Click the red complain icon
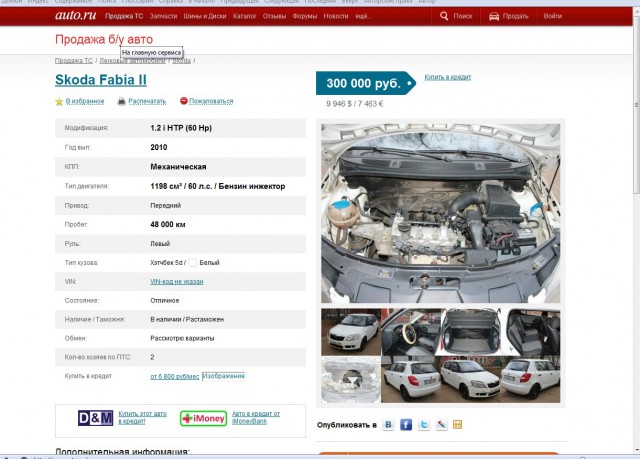Image resolution: width=640 pixels, height=459 pixels. (184, 100)
